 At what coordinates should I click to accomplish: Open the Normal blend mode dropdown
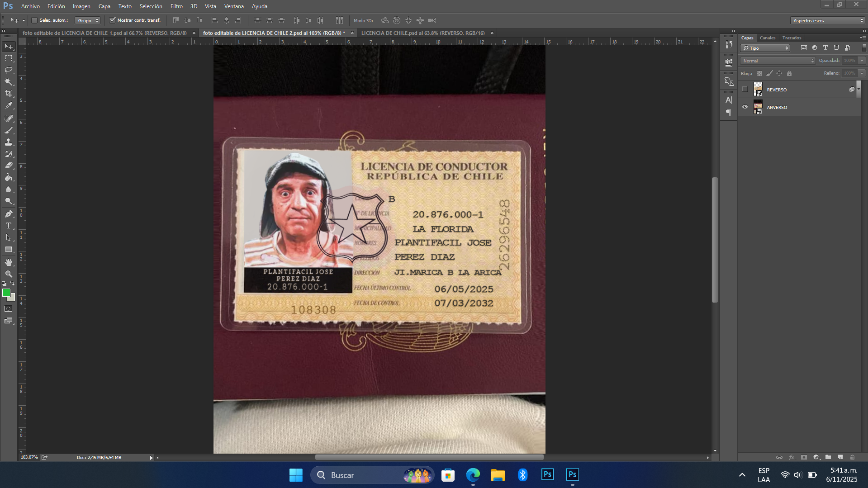(x=777, y=60)
